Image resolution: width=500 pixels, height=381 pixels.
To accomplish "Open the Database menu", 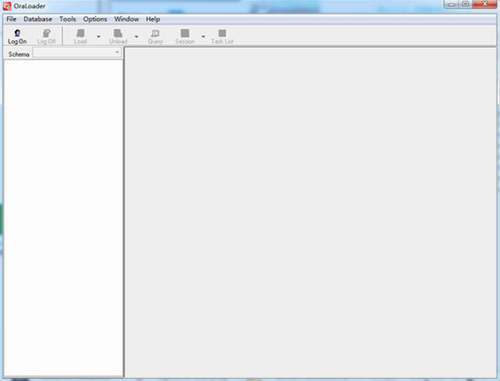I will point(38,19).
